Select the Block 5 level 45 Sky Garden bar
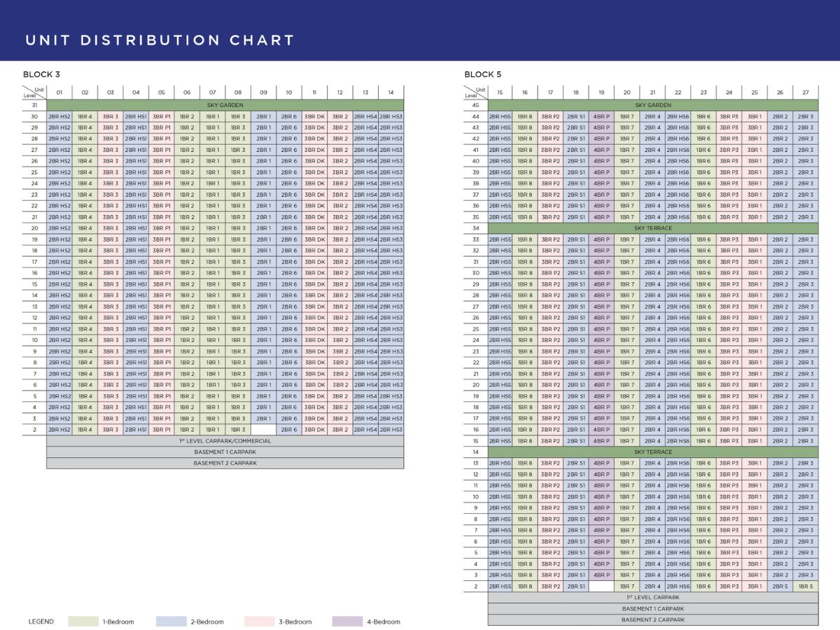840x630 pixels. tap(653, 105)
